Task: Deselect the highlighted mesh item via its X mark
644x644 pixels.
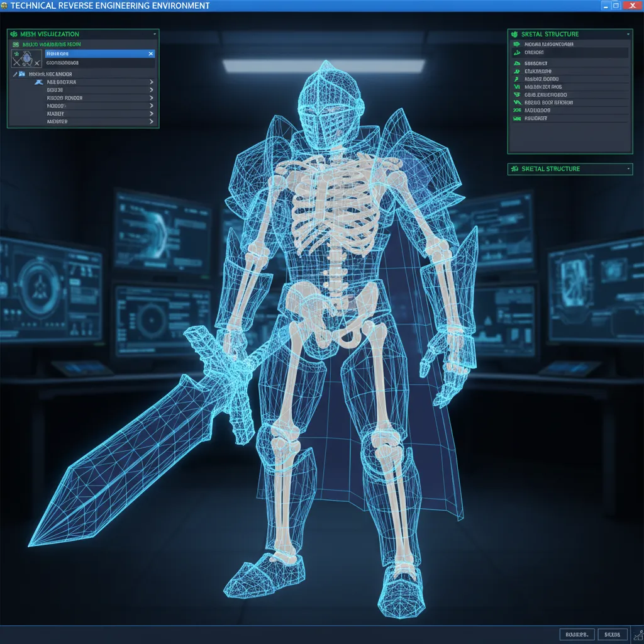Action: tap(150, 54)
